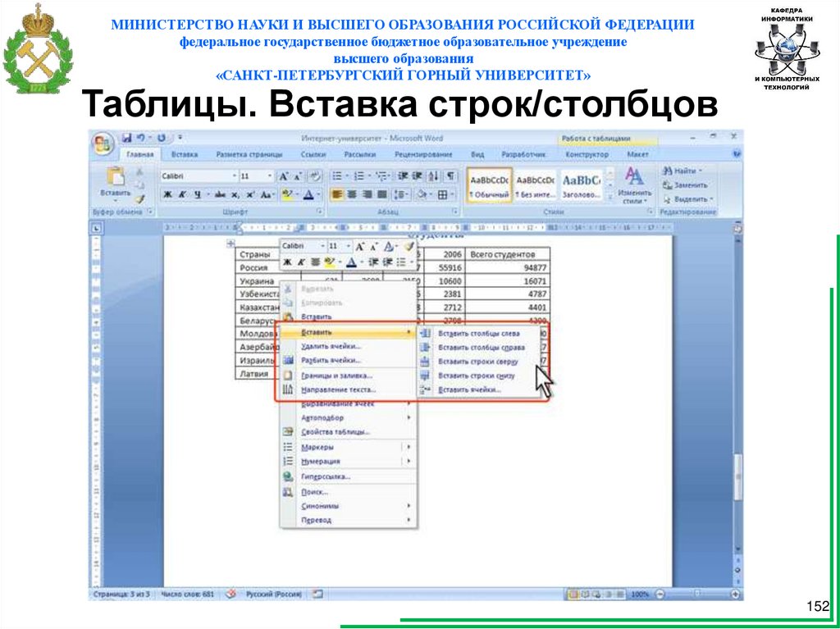The image size is (840, 629).
Task: Redo action in quick access toolbar
Action: tap(162, 139)
